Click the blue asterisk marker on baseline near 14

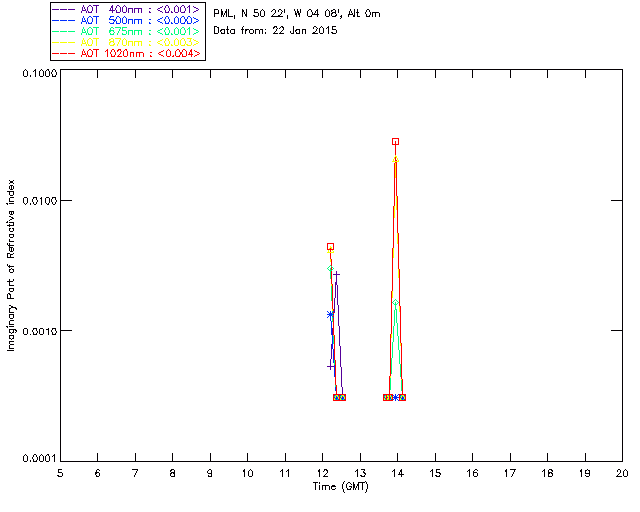tap(395, 397)
